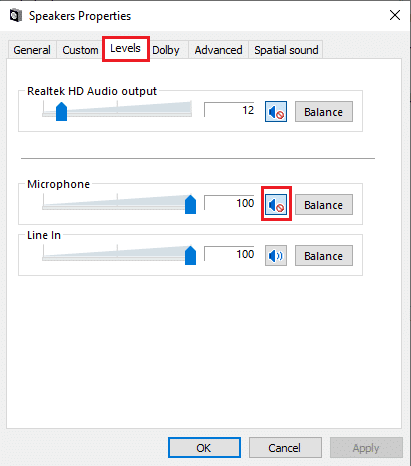
Task: Click the Microphone level slider thumb
Action: point(190,204)
